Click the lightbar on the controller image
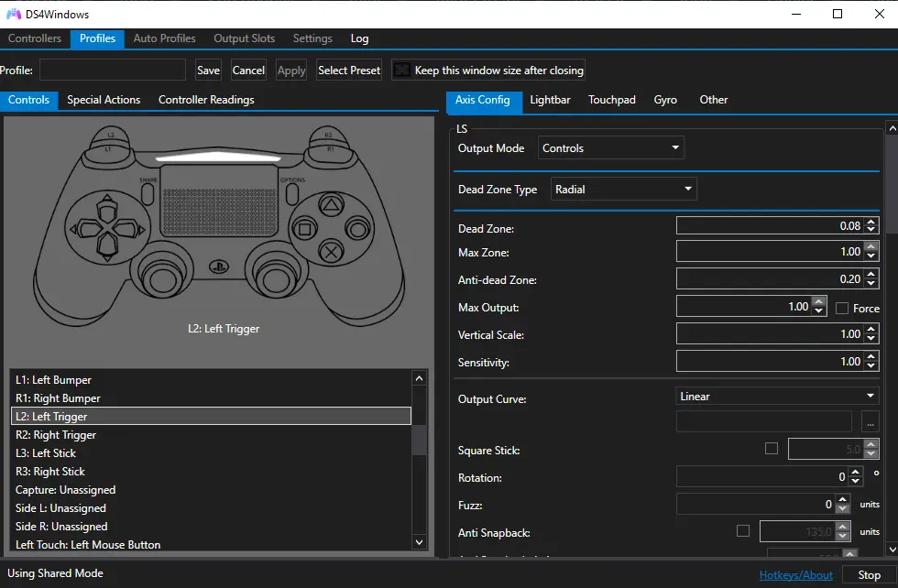Image resolution: width=898 pixels, height=588 pixels. pos(218,157)
